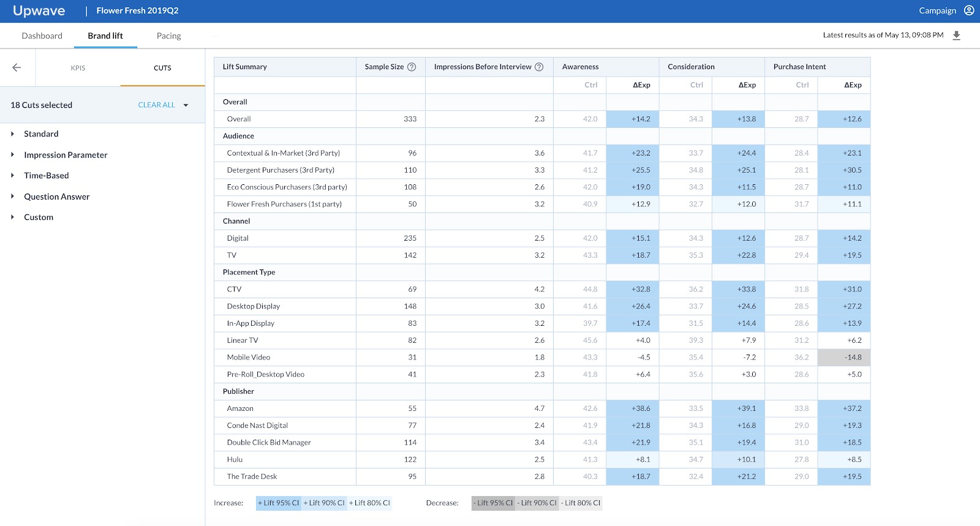Screen dimensions: 980x526
Task: Click the + Lift 95% CI legend swatch
Action: (x=279, y=503)
